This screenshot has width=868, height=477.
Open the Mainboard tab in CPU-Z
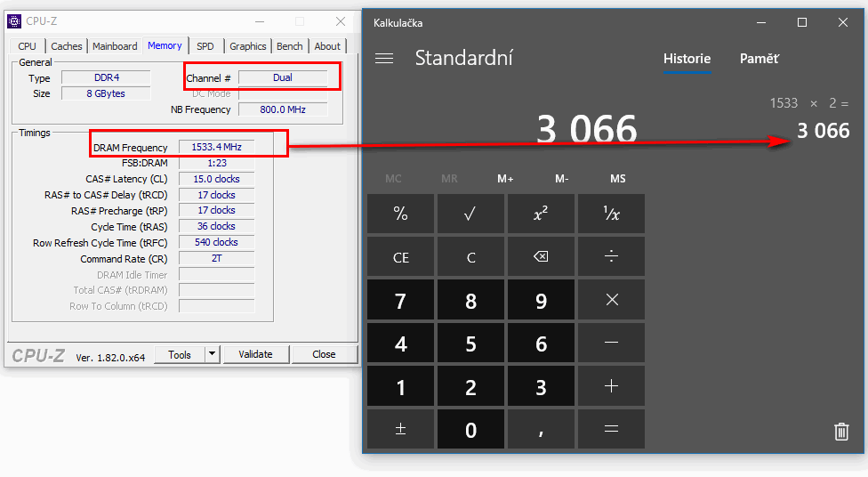pyautogui.click(x=115, y=46)
